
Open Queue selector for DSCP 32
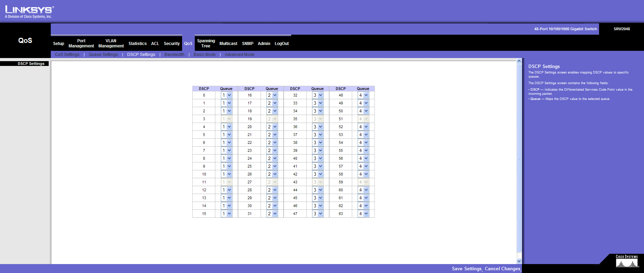[x=318, y=95]
